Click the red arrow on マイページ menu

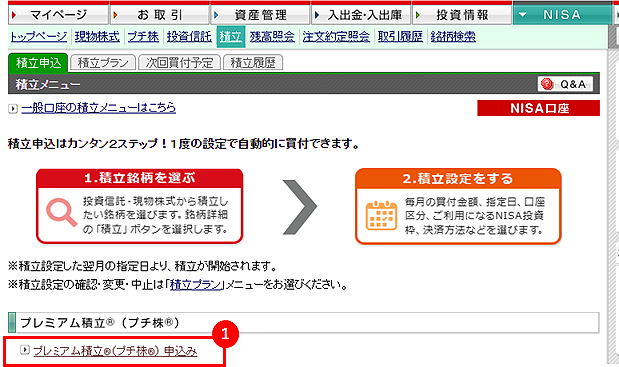click(14, 15)
